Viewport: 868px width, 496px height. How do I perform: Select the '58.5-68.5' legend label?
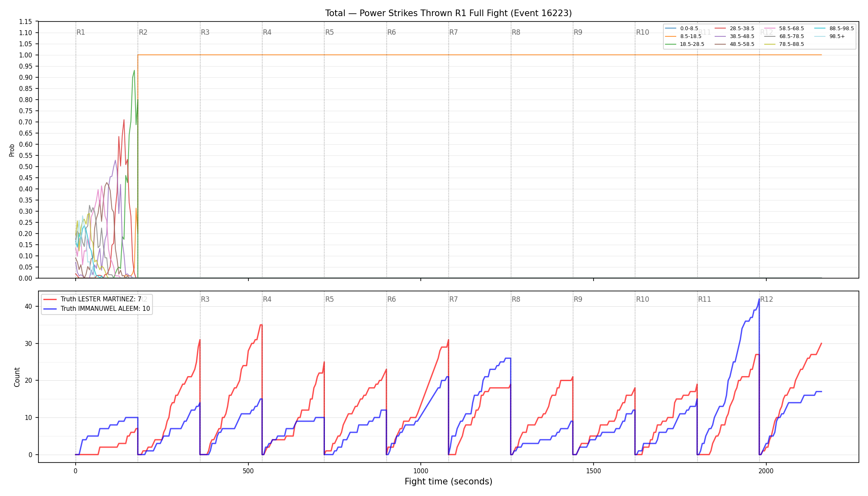click(x=792, y=29)
